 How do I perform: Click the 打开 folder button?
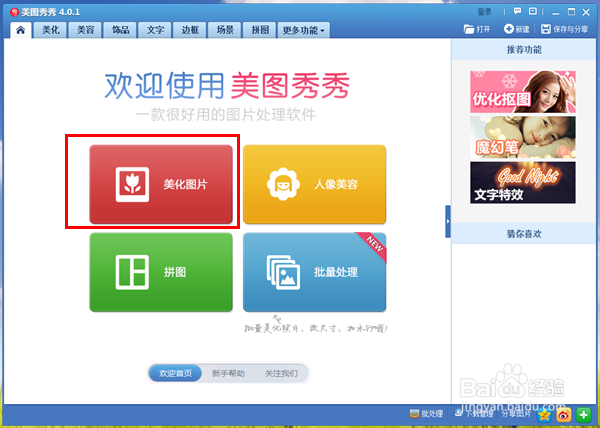coord(477,29)
